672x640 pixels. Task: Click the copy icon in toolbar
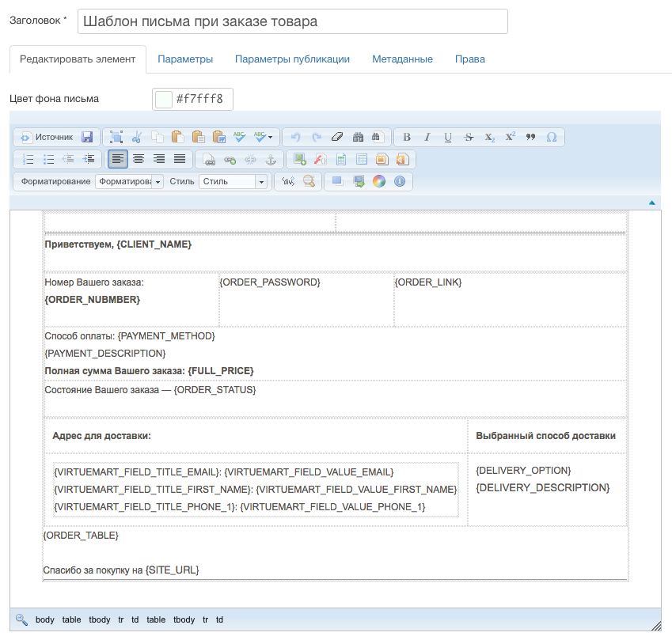click(158, 137)
